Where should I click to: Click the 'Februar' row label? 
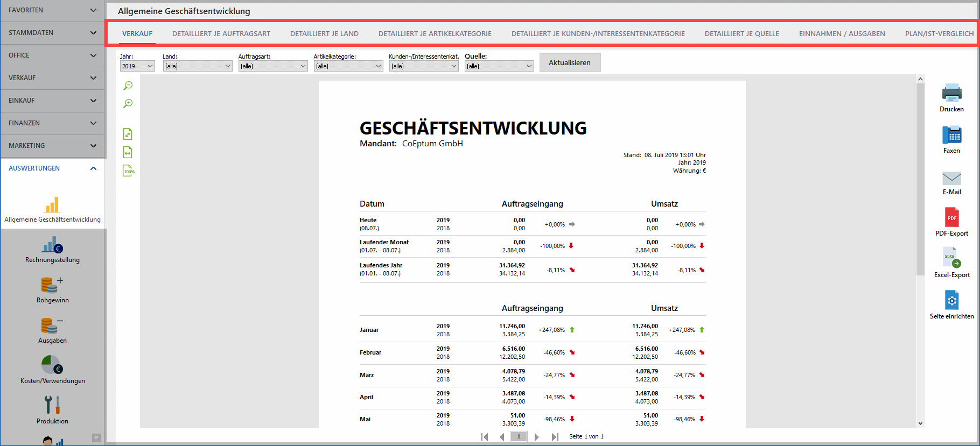point(370,352)
